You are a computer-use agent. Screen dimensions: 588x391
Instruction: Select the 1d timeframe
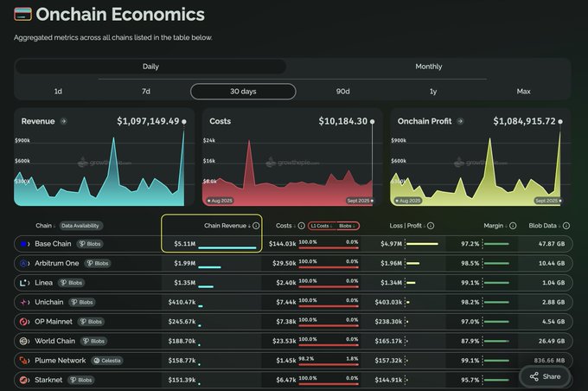[58, 91]
